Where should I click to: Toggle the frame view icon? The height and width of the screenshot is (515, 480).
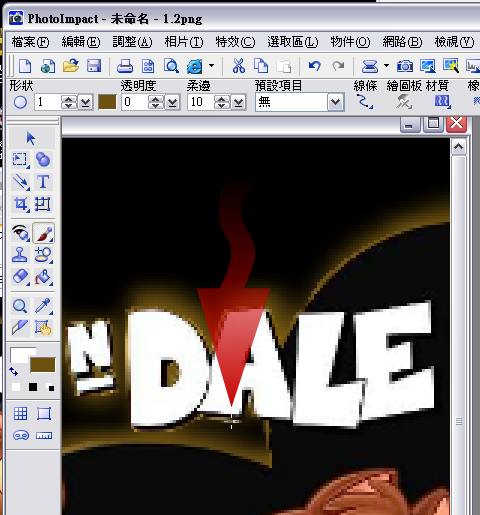pyautogui.click(x=44, y=414)
